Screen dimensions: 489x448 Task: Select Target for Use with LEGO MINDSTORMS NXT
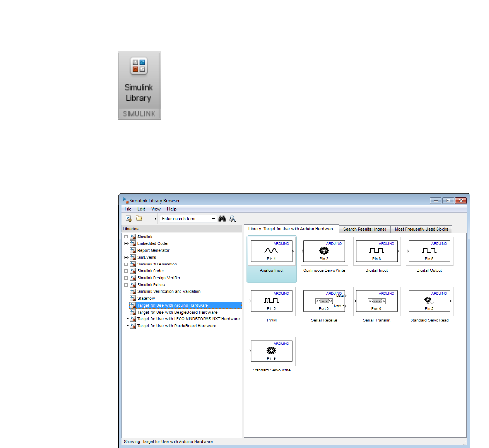coord(189,319)
